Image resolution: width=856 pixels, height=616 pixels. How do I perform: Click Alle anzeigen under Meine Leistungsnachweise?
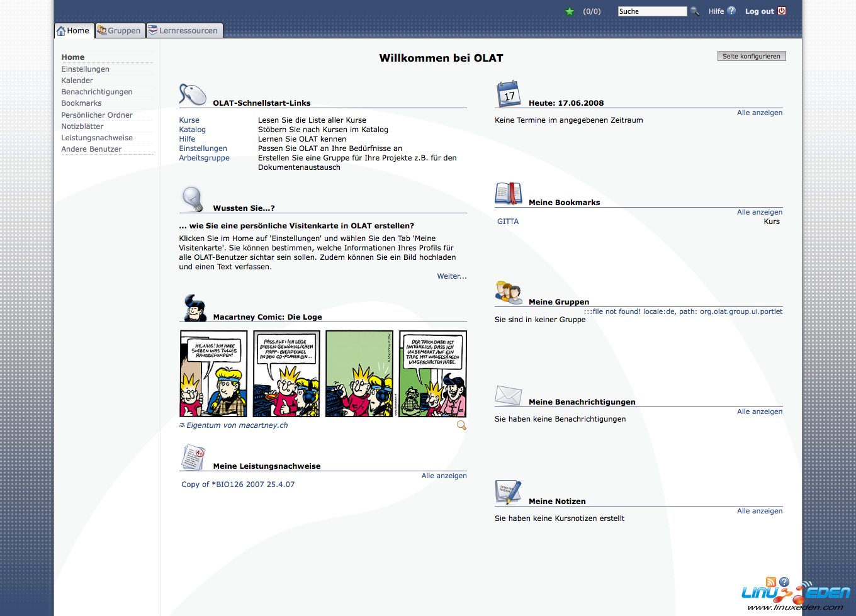444,476
